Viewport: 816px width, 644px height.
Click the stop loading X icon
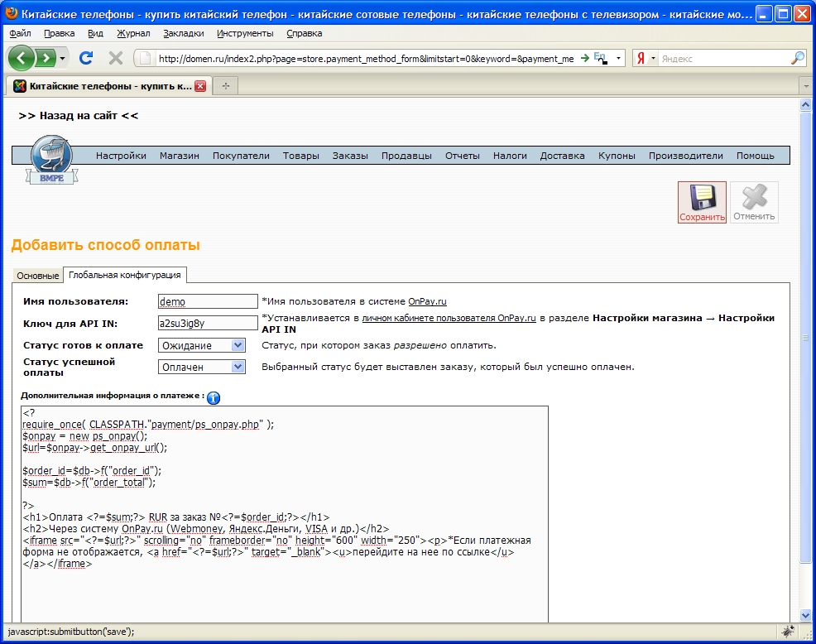coord(116,58)
